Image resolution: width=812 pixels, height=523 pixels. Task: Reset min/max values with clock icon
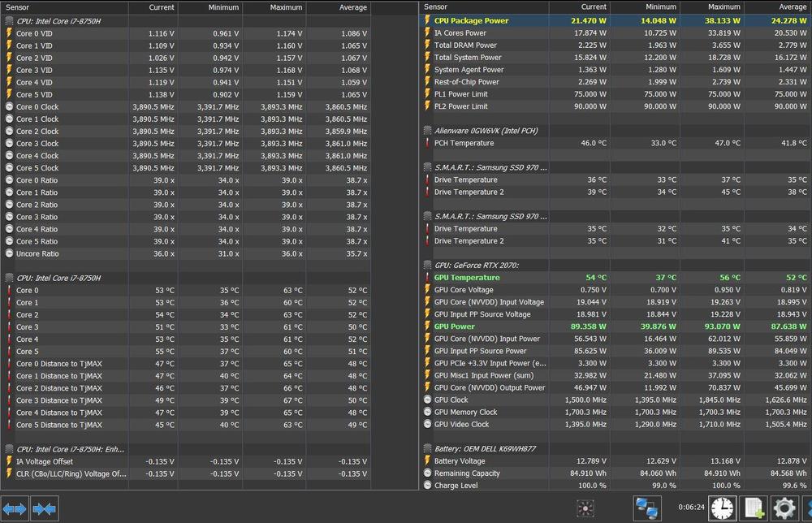(722, 508)
